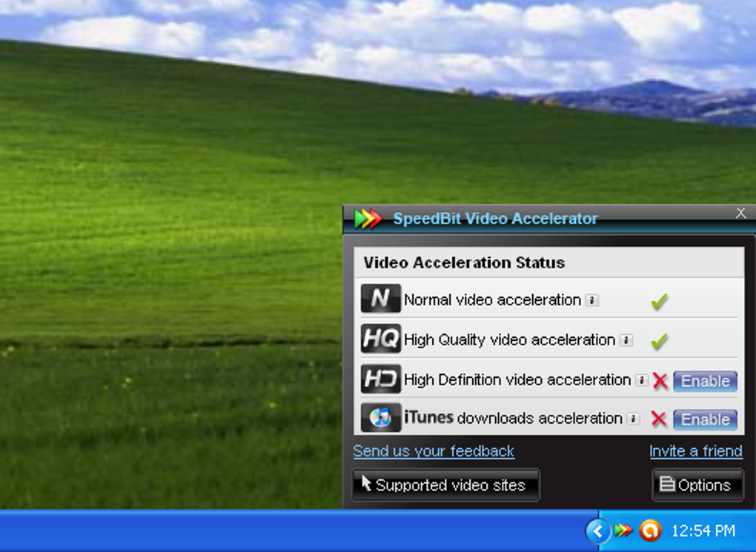This screenshot has height=552, width=756.
Task: Open info for High Definition video acceleration
Action: coord(642,380)
